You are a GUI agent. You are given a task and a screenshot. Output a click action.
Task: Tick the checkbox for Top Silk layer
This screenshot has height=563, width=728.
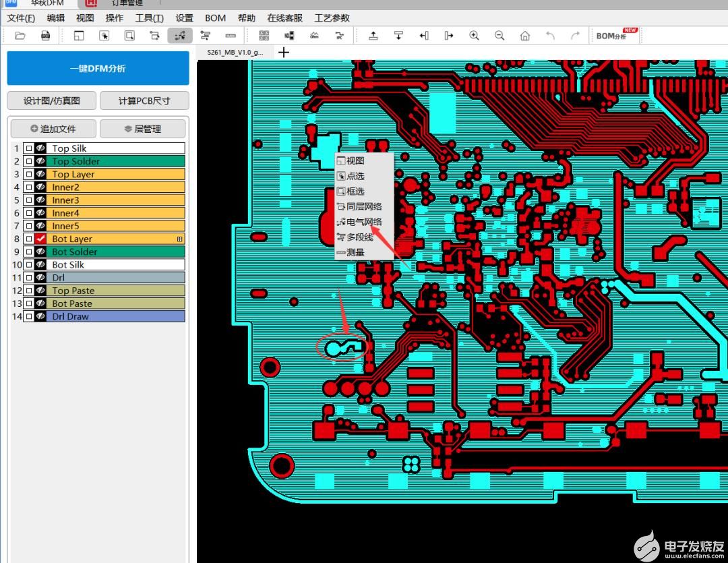coord(28,148)
